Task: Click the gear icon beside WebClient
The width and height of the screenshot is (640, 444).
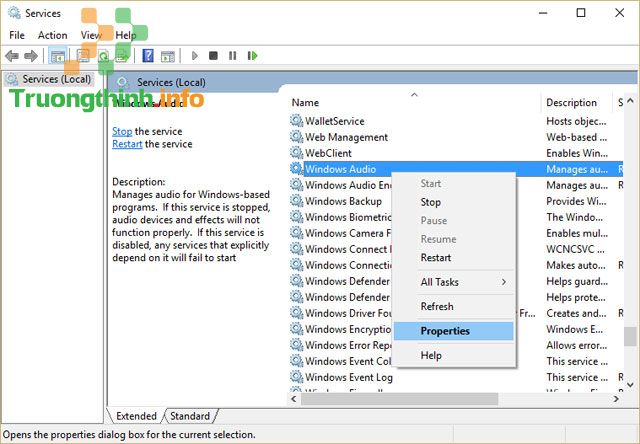Action: point(296,153)
